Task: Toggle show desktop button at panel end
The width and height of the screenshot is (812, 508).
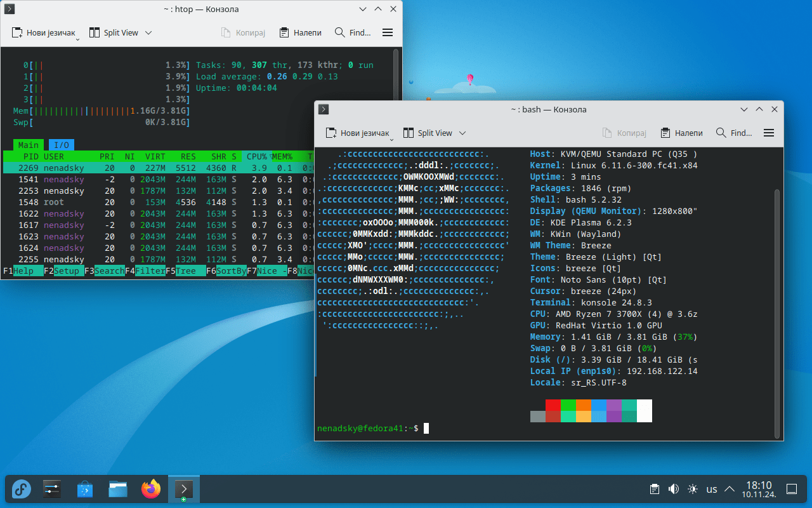Action: pyautogui.click(x=792, y=489)
